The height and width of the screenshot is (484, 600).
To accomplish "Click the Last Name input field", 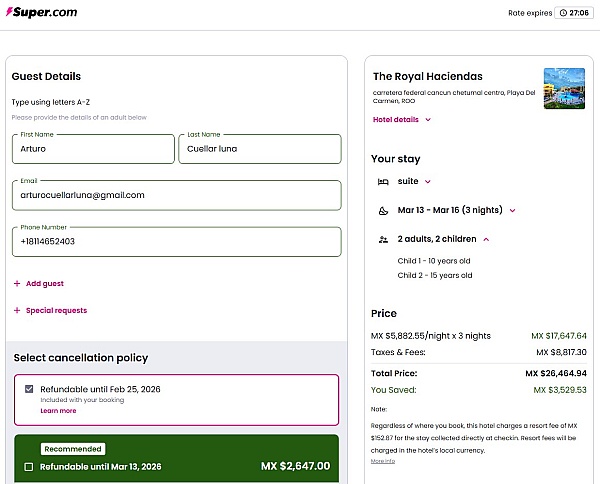I will pos(259,149).
